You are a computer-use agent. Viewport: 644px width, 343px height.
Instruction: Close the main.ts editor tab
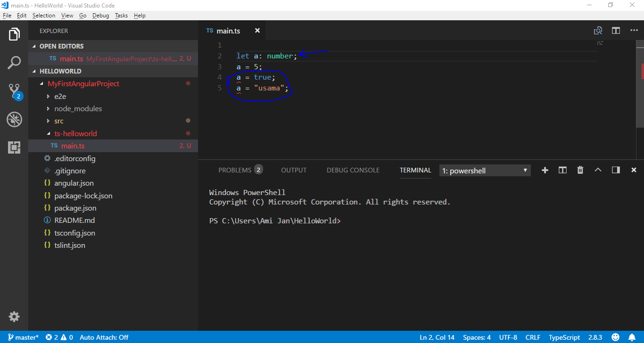(x=257, y=31)
